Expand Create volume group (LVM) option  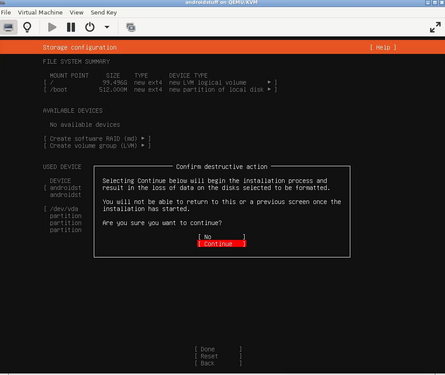(x=97, y=146)
